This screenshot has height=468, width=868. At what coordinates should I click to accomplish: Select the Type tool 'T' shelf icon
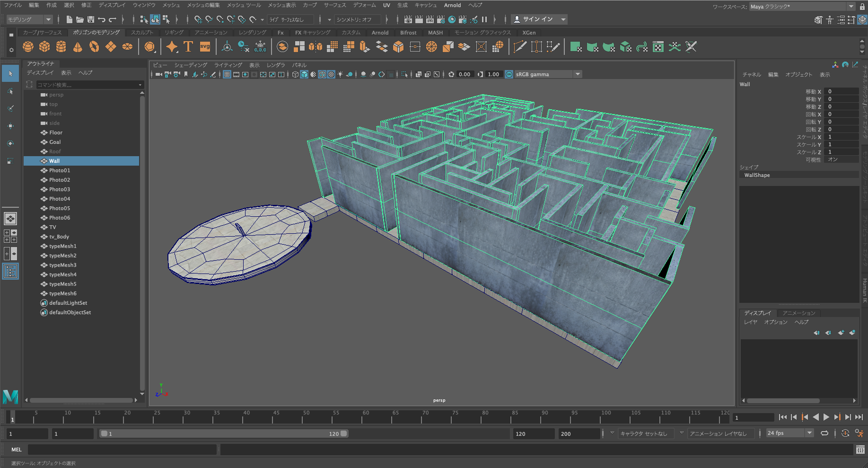point(188,47)
